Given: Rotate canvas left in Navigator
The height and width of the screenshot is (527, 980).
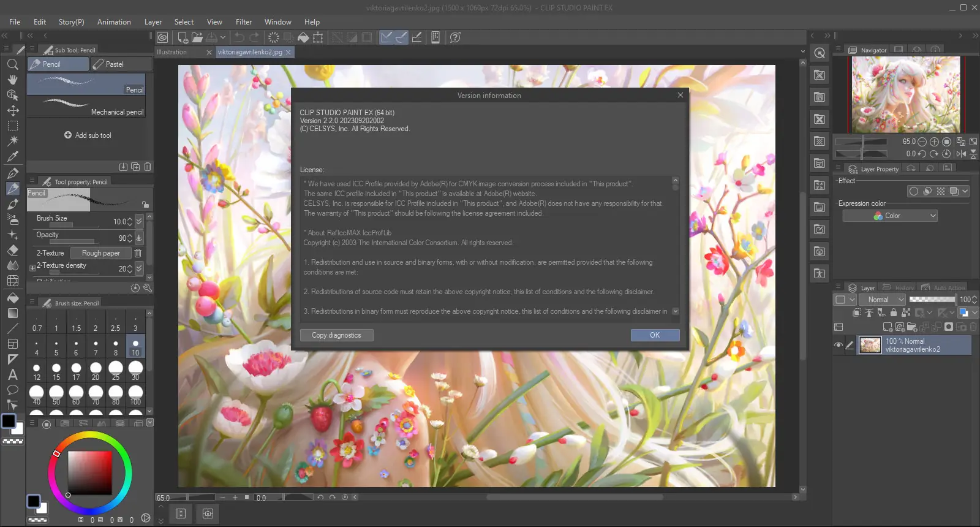Looking at the screenshot, I should tap(922, 154).
